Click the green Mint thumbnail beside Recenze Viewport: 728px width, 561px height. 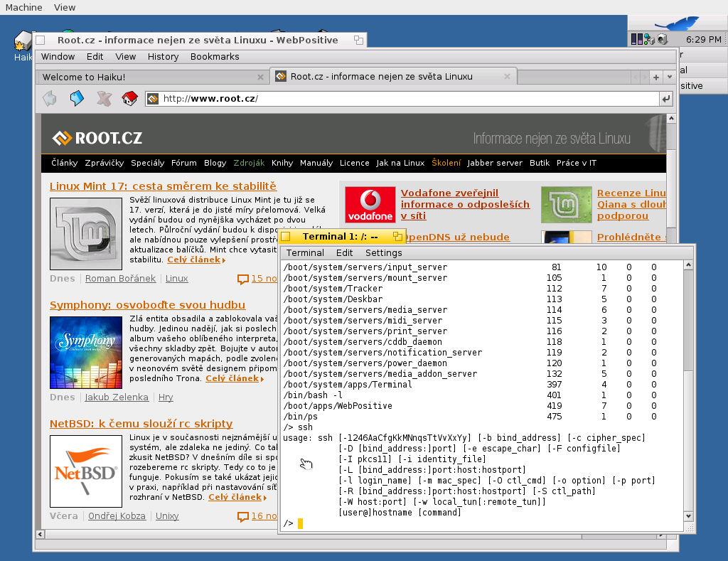pos(567,205)
